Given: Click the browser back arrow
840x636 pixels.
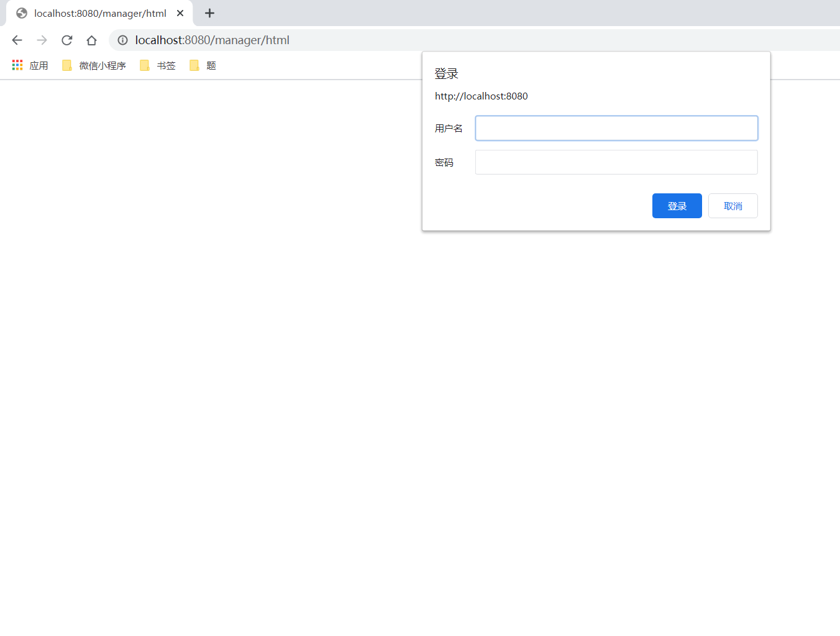Looking at the screenshot, I should click(x=17, y=40).
